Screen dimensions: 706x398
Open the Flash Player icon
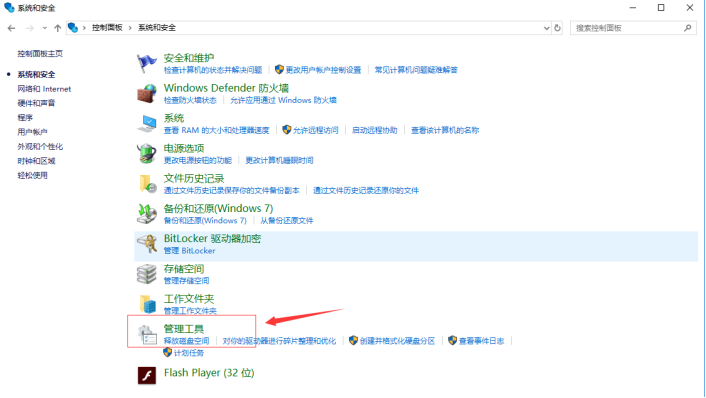click(x=146, y=375)
